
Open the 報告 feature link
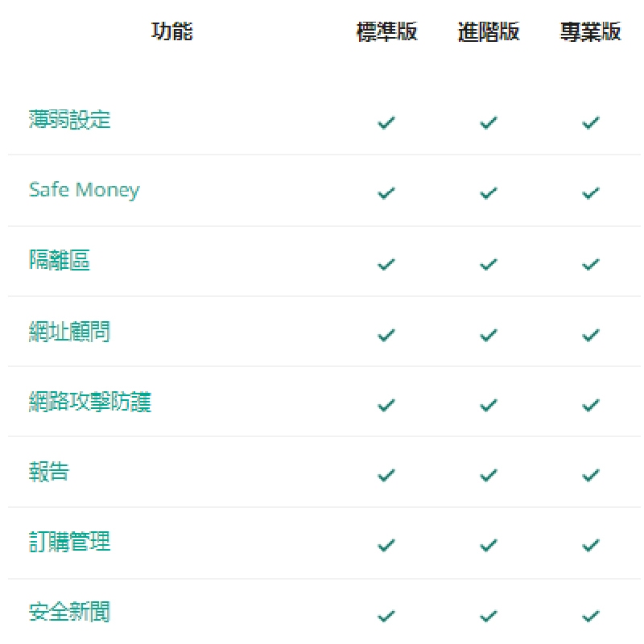tap(48, 472)
